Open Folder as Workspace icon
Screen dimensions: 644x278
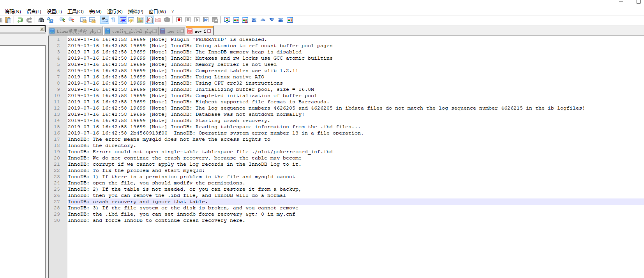158,20
